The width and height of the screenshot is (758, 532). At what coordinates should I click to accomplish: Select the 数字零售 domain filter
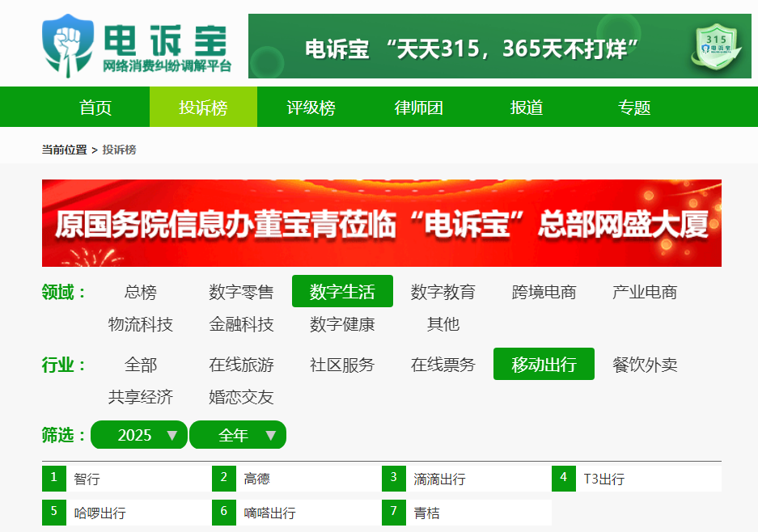click(241, 292)
